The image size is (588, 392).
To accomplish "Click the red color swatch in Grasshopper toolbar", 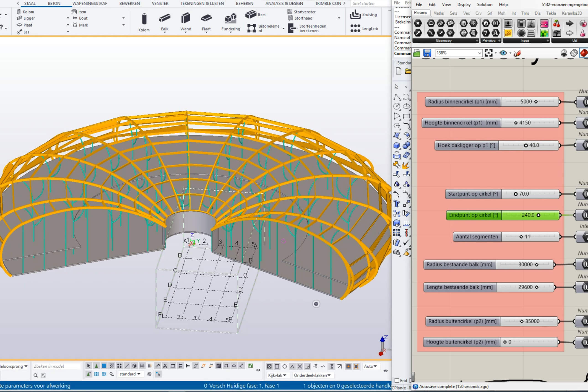I will point(584,53).
